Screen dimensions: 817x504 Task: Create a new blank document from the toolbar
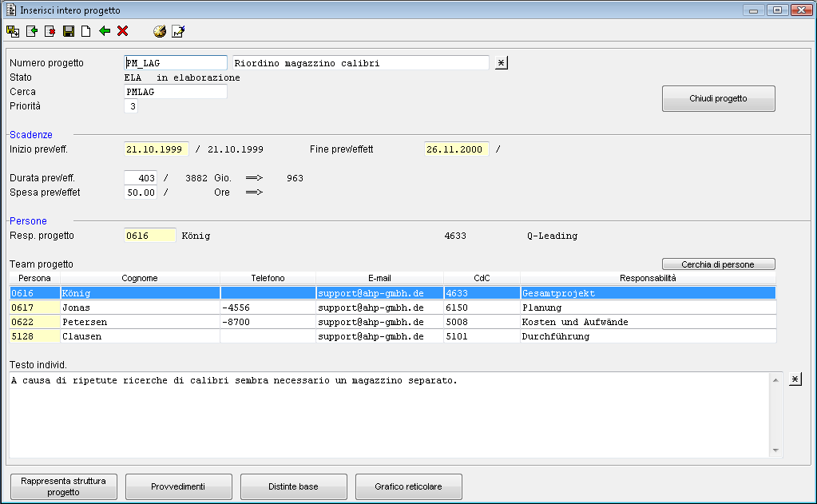point(86,31)
